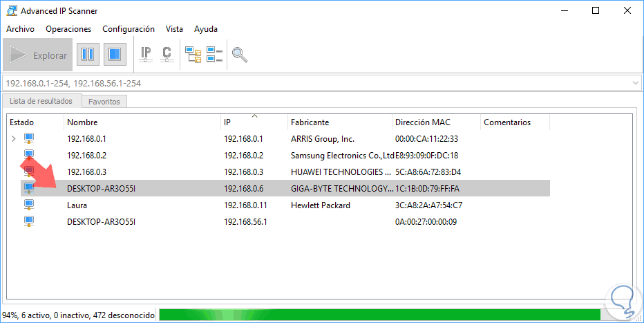Click the IP cell 192.168.56.1
Image resolution: width=644 pixels, height=323 pixels.
click(245, 222)
